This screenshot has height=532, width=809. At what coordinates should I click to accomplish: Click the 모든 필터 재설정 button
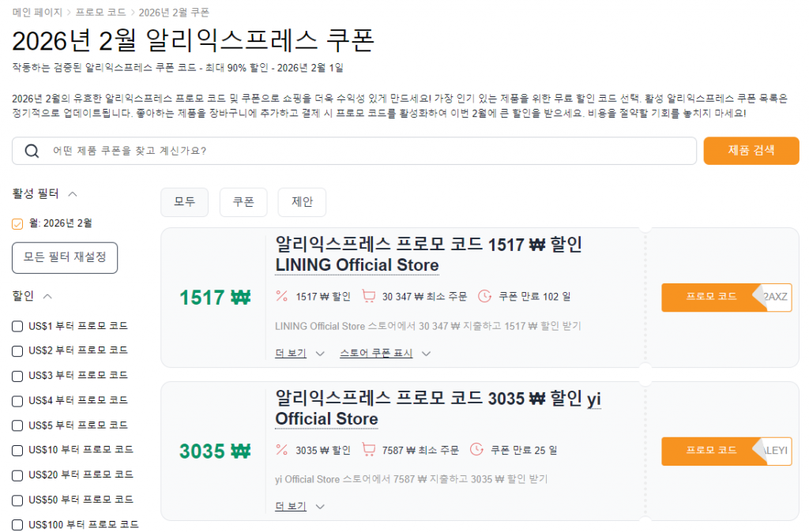tap(64, 257)
